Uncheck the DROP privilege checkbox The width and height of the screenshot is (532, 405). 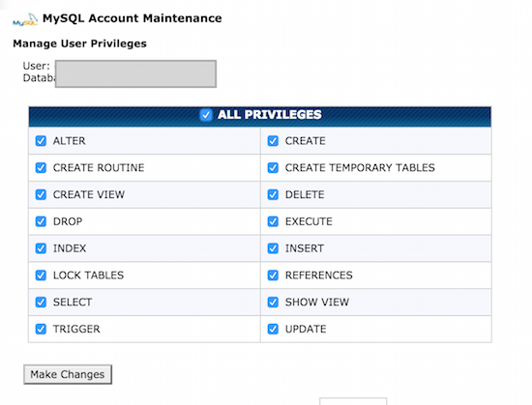click(41, 221)
